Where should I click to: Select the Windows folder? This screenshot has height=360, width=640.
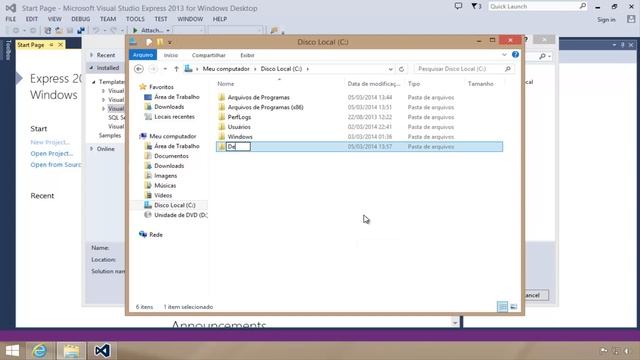pos(240,137)
